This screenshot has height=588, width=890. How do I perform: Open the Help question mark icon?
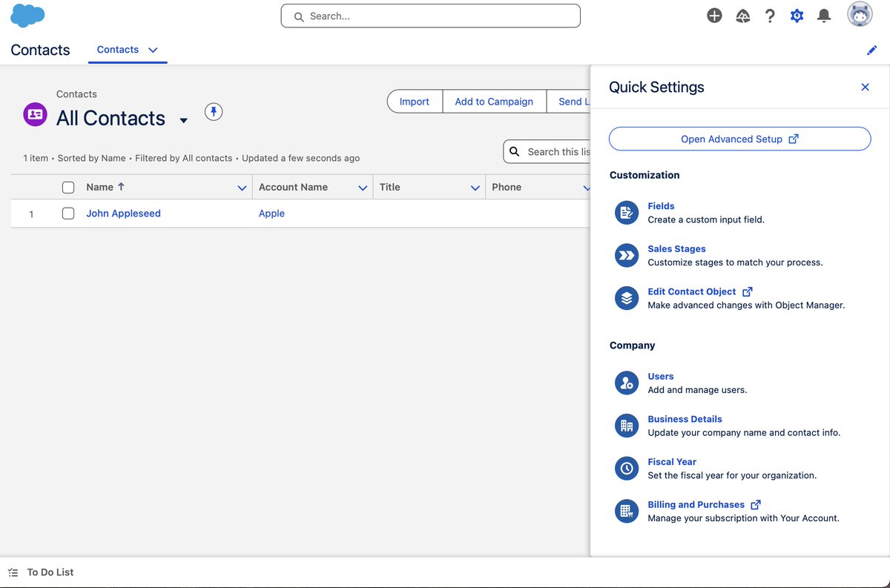click(770, 16)
